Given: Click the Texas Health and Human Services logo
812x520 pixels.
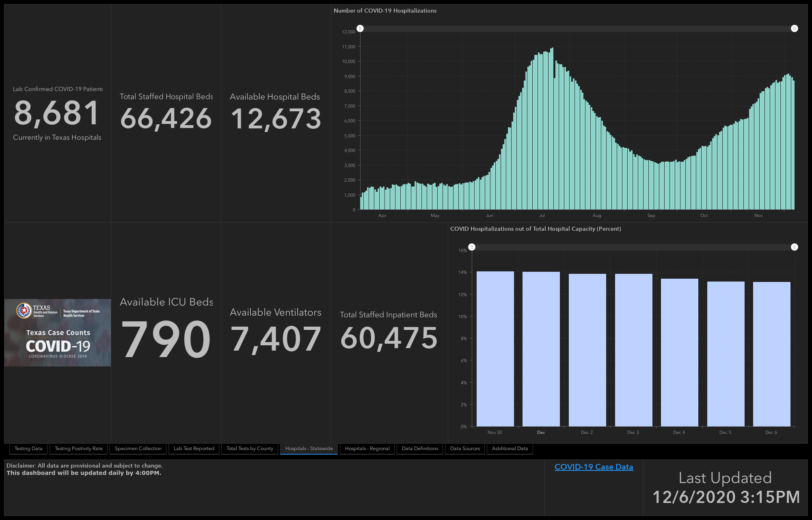Looking at the screenshot, I should pyautogui.click(x=37, y=311).
